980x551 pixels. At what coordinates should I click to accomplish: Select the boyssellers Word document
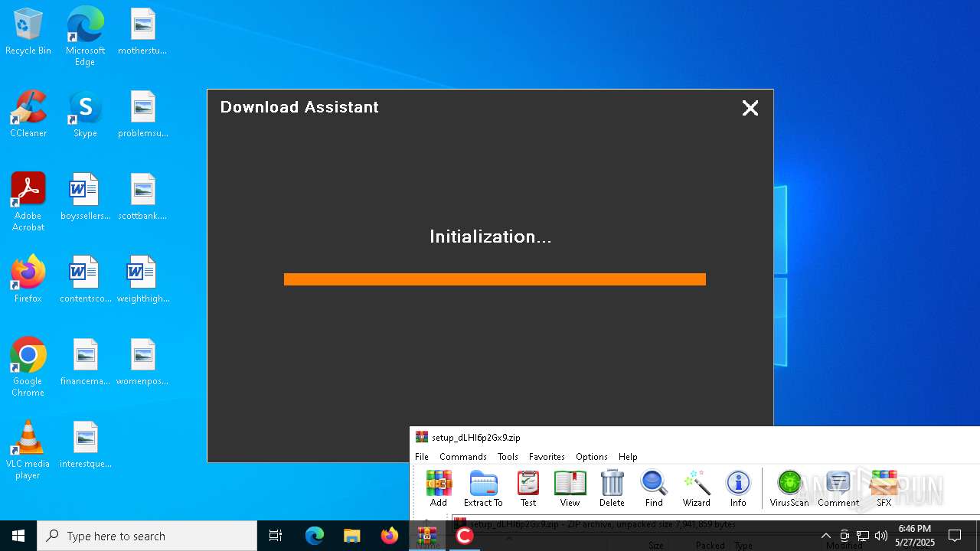pyautogui.click(x=85, y=197)
